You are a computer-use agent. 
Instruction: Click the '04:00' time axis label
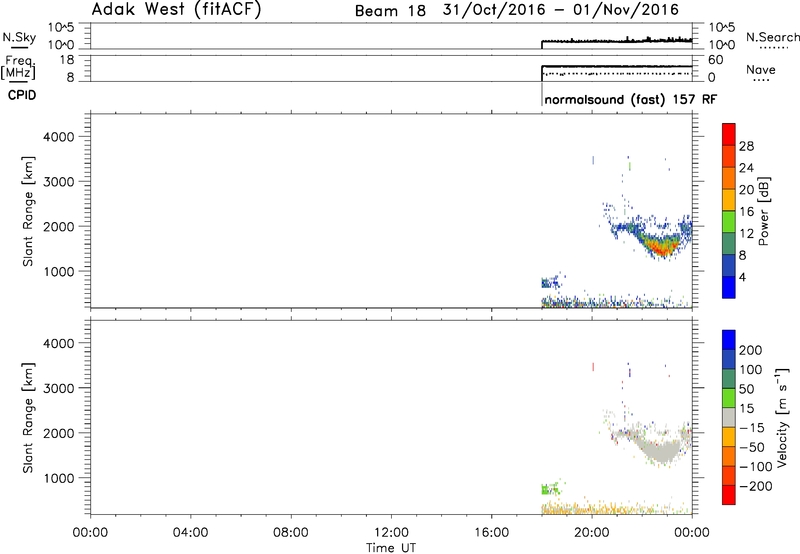190,533
